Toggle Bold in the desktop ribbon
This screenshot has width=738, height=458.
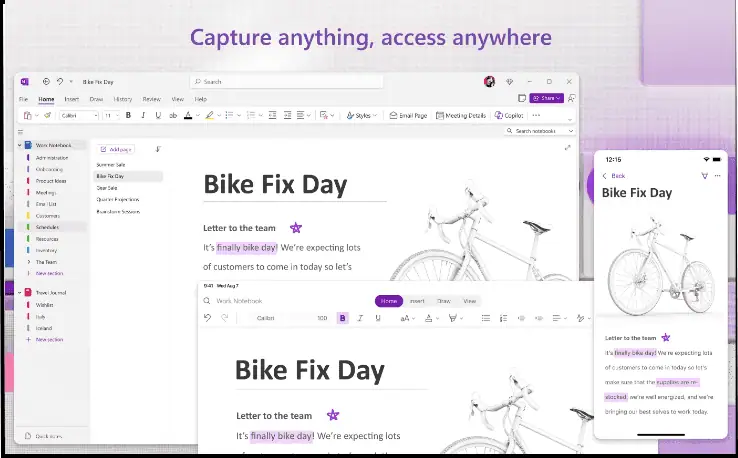point(128,115)
